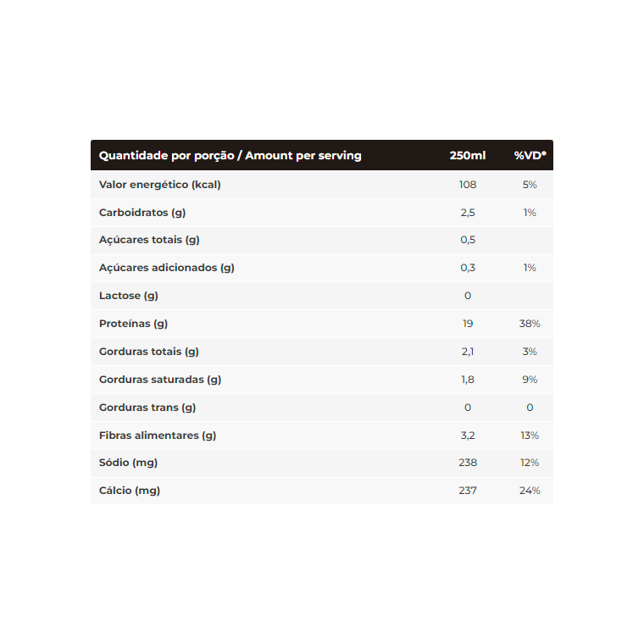Click the 'Quantidade por porção / Amount per serving' header
Viewport: 644px width, 644px height.
coord(230,156)
